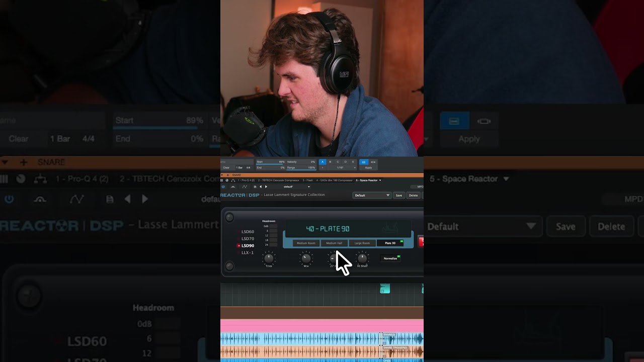Select the LSD70 reverb model

[x=248, y=239]
